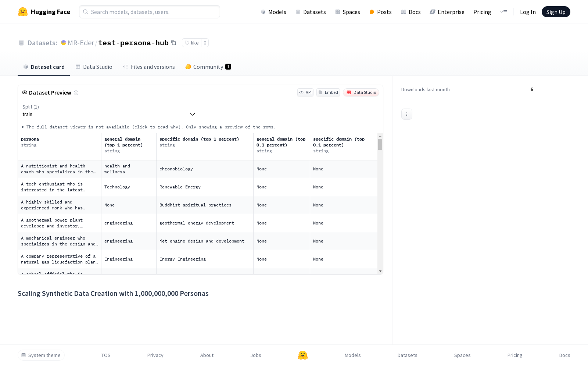Click the Hugging Face logo icon

point(23,12)
